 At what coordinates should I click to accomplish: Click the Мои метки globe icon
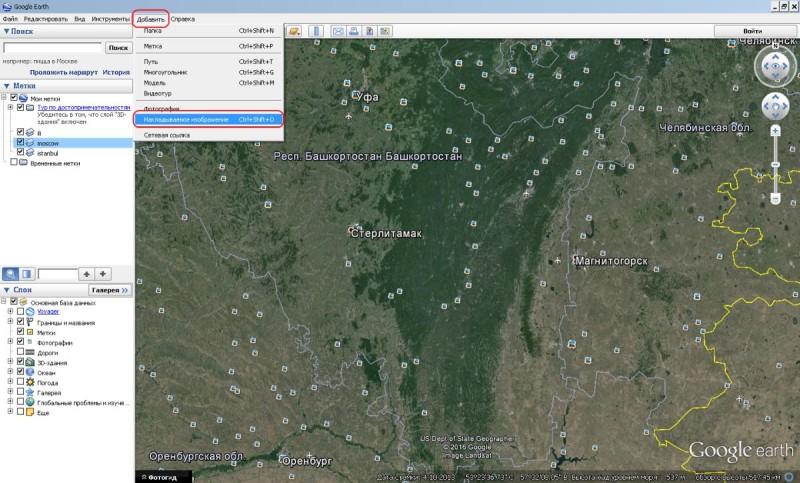[23, 98]
